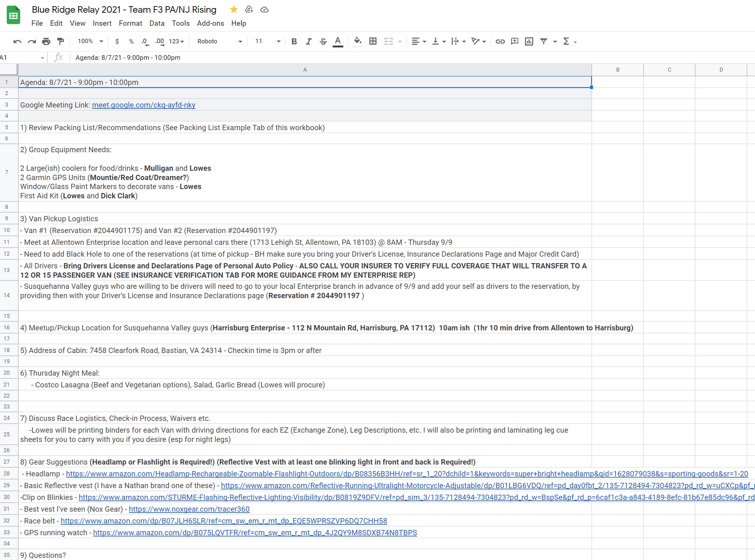Open the fill color picker
Screen dimensions: 755x560
click(x=358, y=41)
